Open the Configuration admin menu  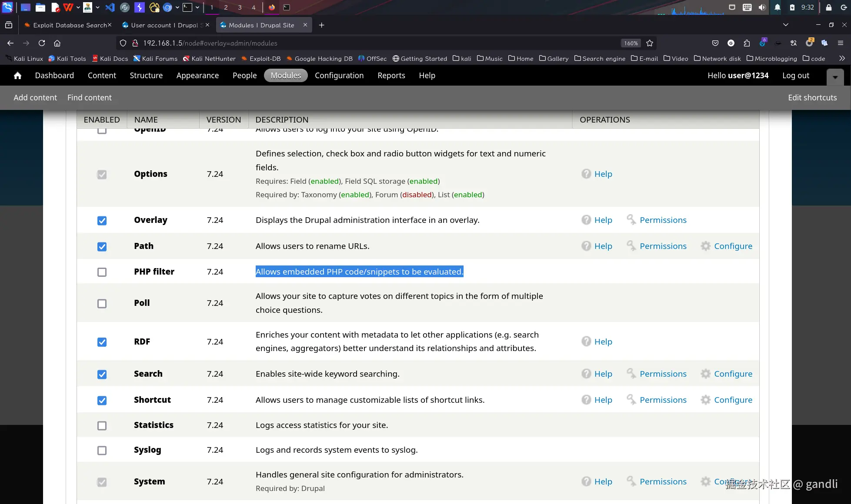(x=339, y=76)
